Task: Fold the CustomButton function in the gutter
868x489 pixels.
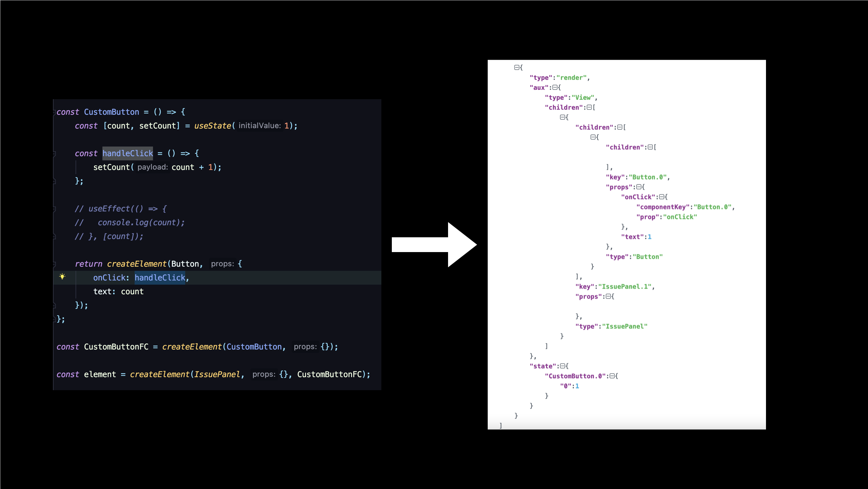Action: pyautogui.click(x=54, y=112)
